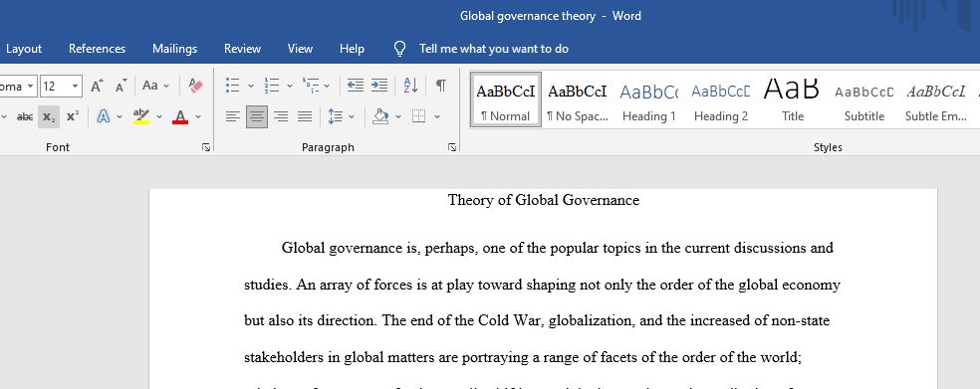Align paragraph text to the left
The image size is (980, 389).
coord(232,116)
